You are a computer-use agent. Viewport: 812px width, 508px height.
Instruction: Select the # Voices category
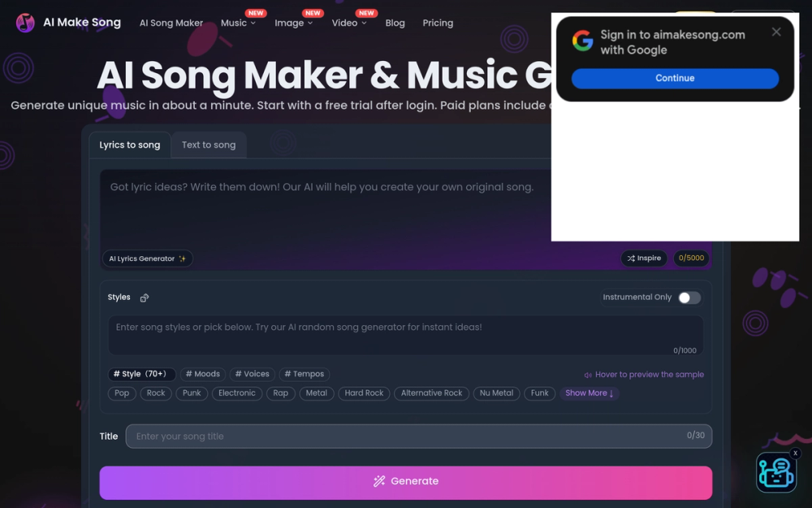(x=253, y=374)
